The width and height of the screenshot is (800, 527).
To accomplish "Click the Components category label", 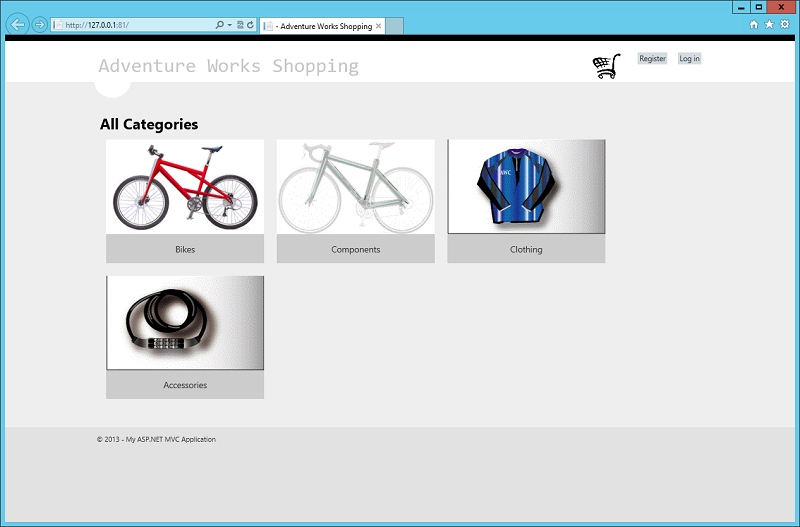I will pyautogui.click(x=356, y=249).
